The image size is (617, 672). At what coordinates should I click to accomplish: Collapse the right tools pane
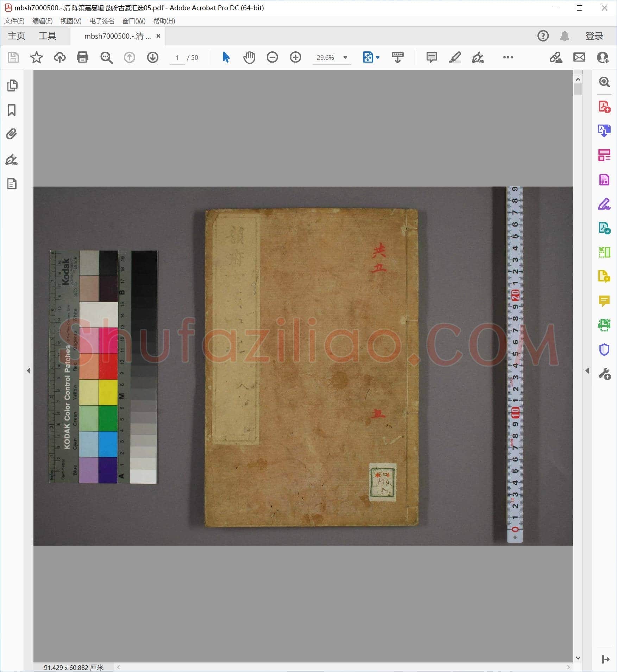click(587, 371)
